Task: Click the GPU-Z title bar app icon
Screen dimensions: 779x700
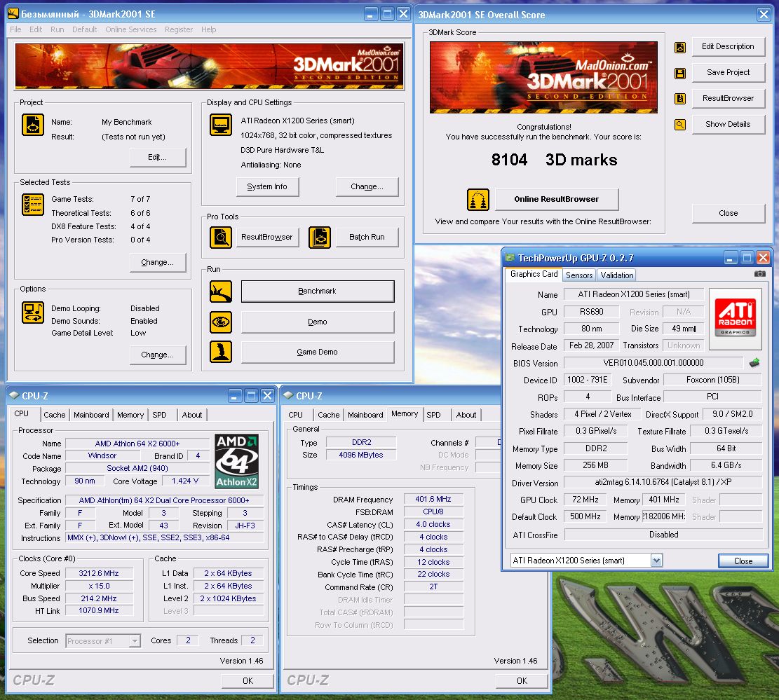Action: (510, 257)
